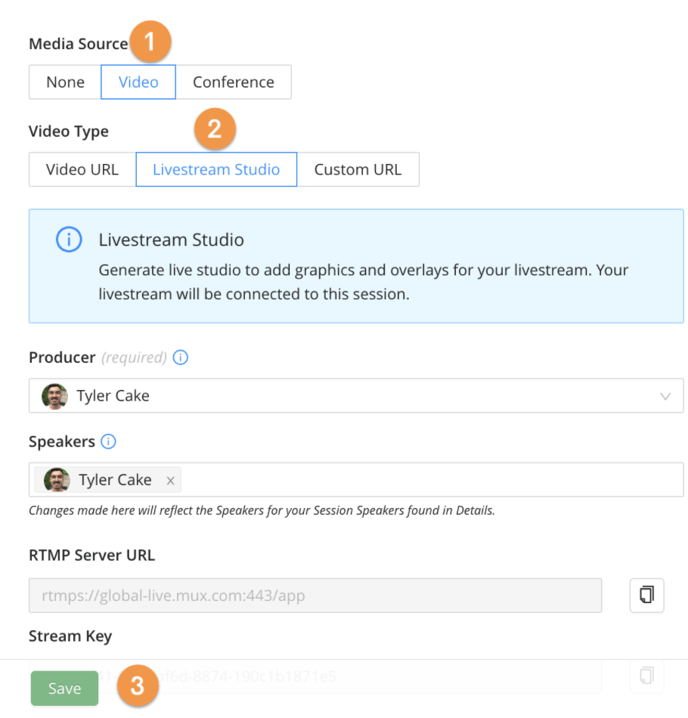Viewport: 688px width, 718px height.
Task: Select Conference as Media Source
Action: (233, 82)
